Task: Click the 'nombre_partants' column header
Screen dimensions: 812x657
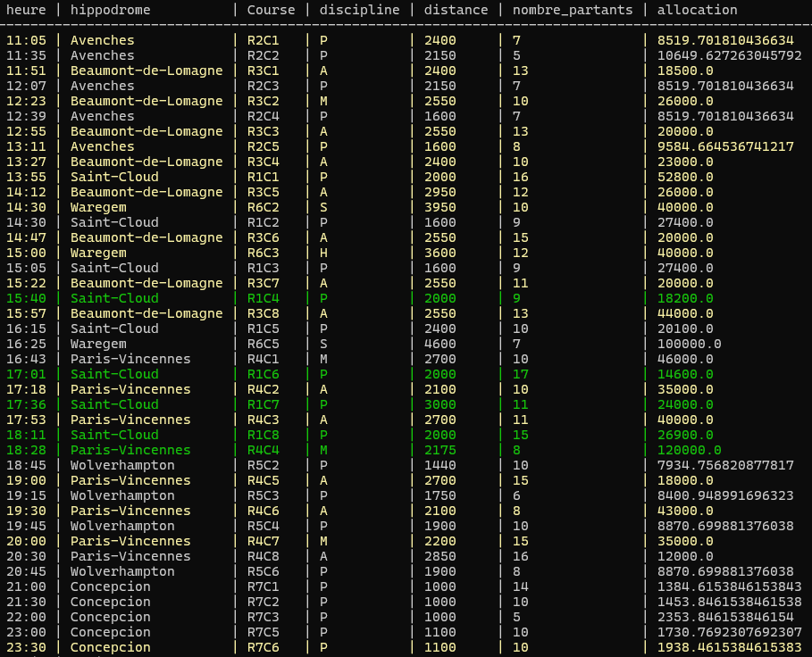Action: click(x=573, y=10)
